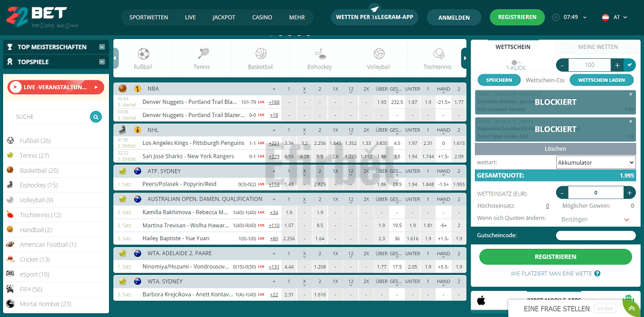
Task: Click the search magnifier icon
Action: point(96,117)
